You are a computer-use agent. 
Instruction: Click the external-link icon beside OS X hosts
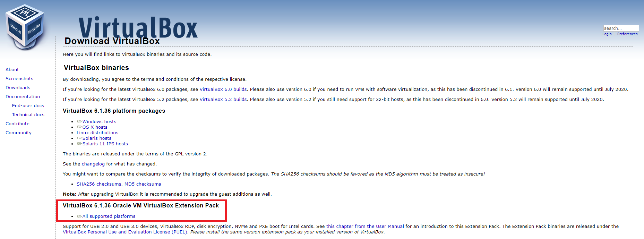coord(79,127)
